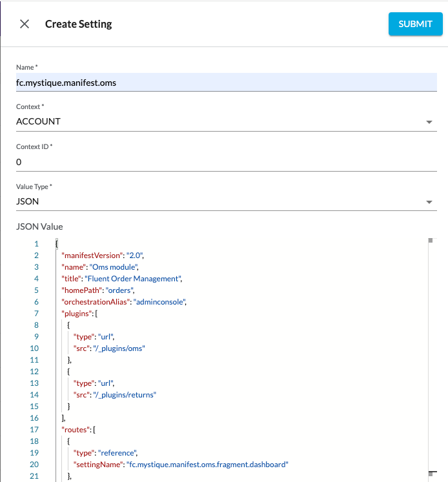Click the "type": "url" text on line 9
The width and height of the screenshot is (448, 482).
[x=94, y=337]
